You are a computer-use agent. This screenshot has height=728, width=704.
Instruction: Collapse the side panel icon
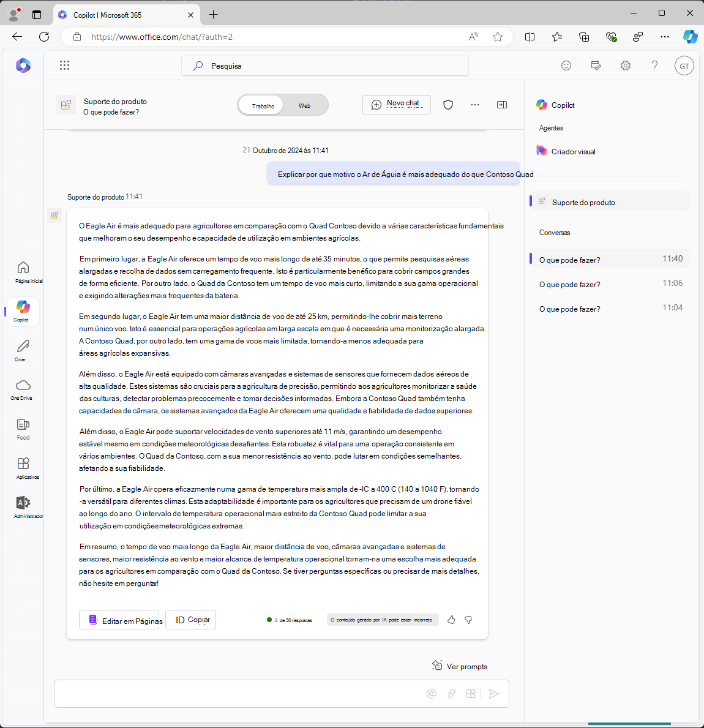[502, 105]
